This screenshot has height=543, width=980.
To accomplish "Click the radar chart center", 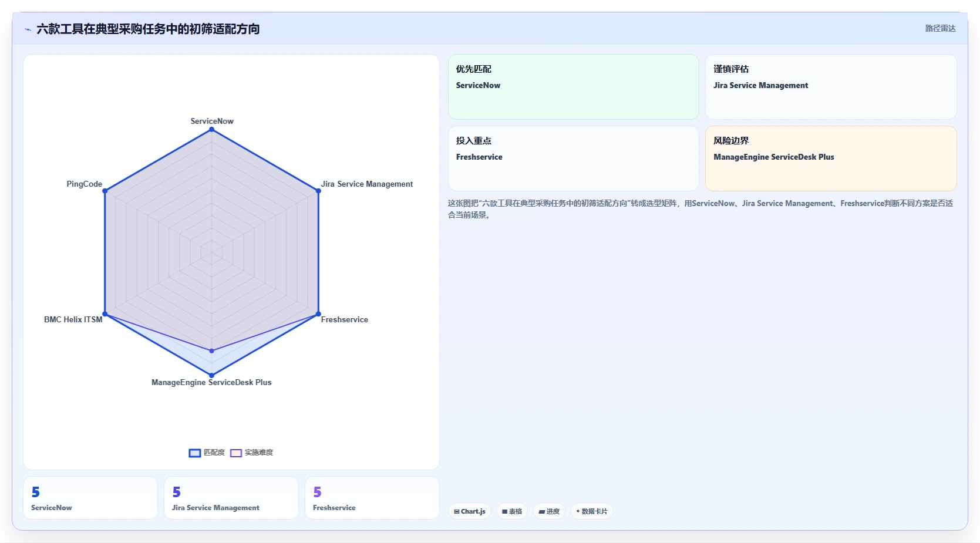I will (x=212, y=253).
